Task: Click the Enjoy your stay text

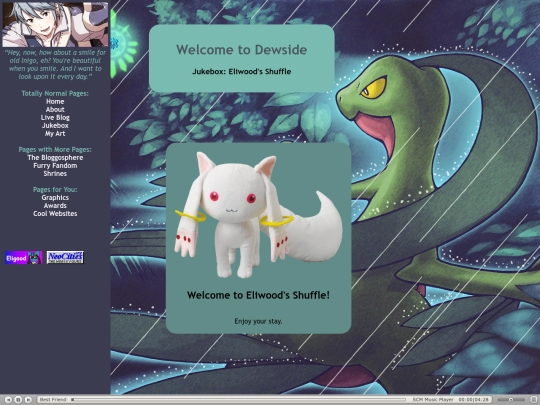Action: pyautogui.click(x=258, y=321)
